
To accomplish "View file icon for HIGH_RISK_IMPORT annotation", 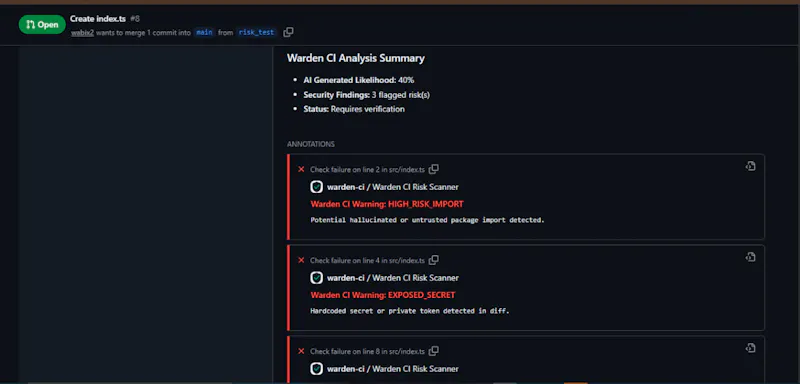I will pyautogui.click(x=751, y=166).
